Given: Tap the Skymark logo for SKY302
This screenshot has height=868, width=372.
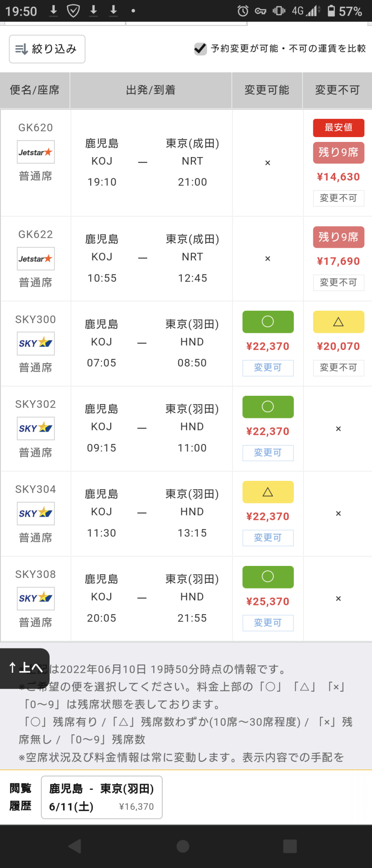Looking at the screenshot, I should coord(36,428).
